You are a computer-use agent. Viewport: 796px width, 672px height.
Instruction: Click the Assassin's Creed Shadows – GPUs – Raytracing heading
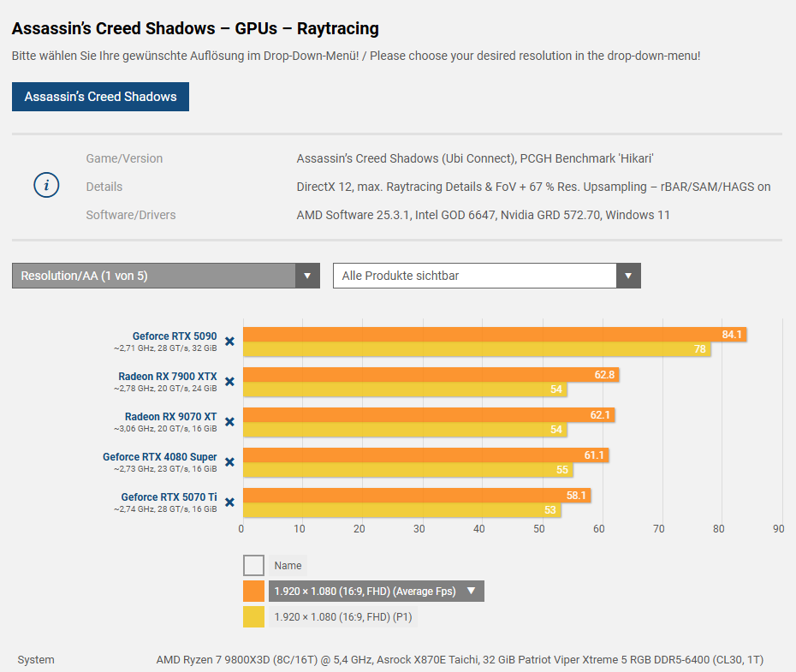tap(195, 28)
